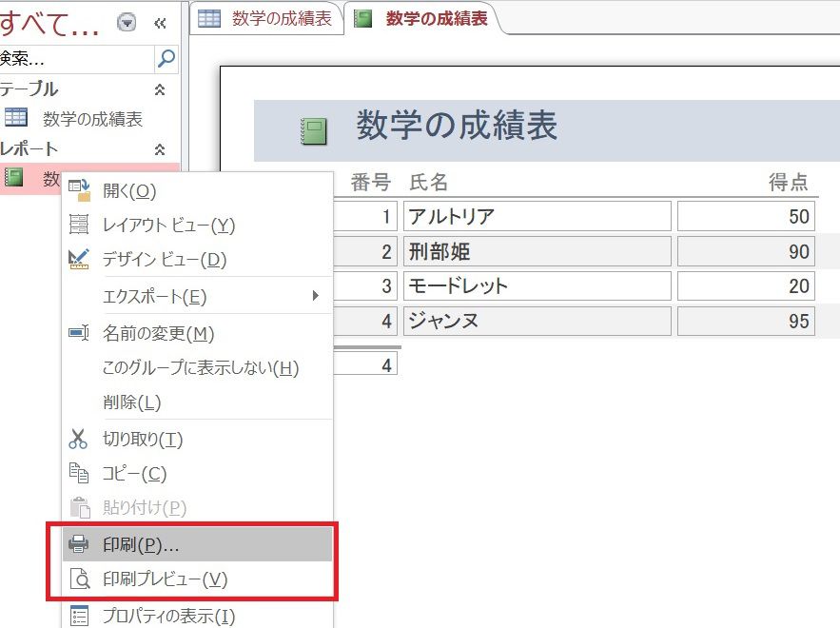
Task: Switch to the 数学の成績表 report tab
Action: click(x=423, y=19)
